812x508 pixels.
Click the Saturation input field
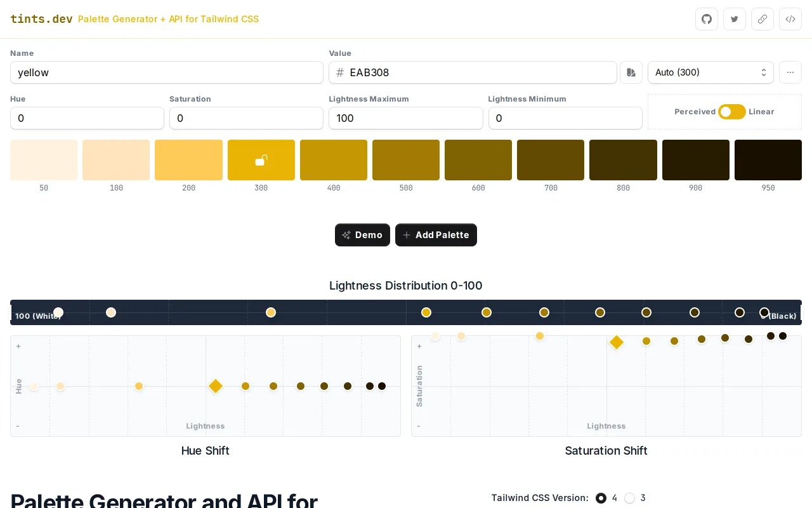coord(246,118)
